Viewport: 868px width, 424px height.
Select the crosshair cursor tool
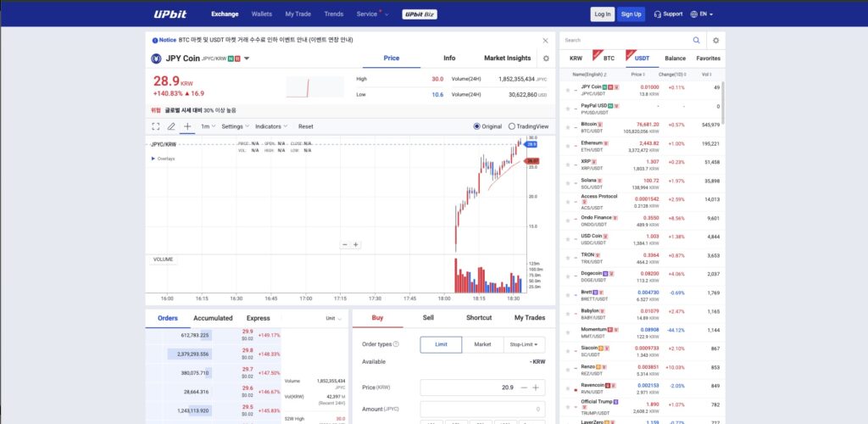point(187,126)
